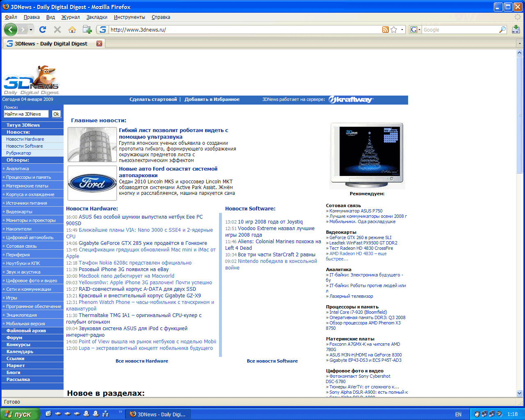The width and height of the screenshot is (525, 420).
Task: Open the Файл menu
Action: [11, 17]
